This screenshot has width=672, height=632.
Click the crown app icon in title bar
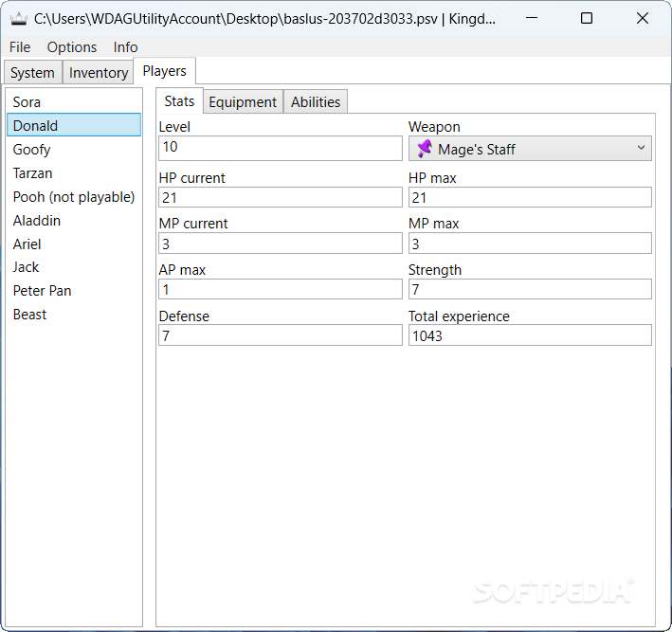(x=18, y=19)
